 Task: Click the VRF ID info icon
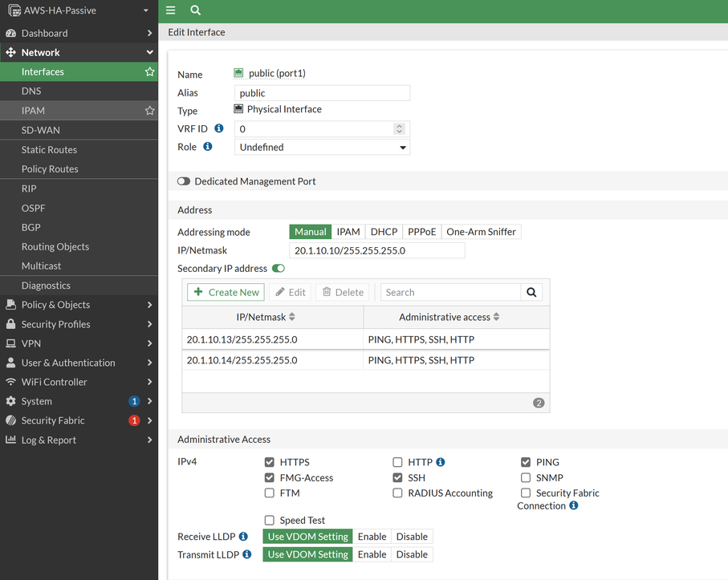point(218,128)
